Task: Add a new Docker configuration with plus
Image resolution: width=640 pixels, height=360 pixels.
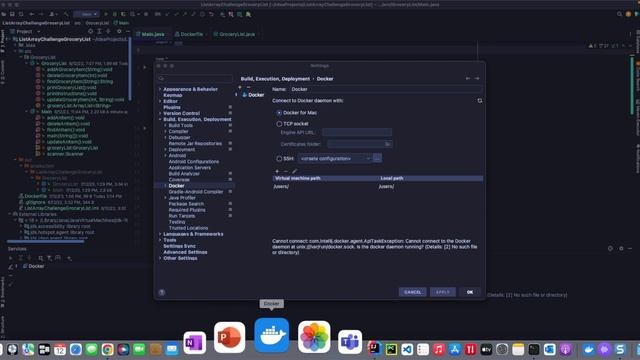Action: pos(240,87)
